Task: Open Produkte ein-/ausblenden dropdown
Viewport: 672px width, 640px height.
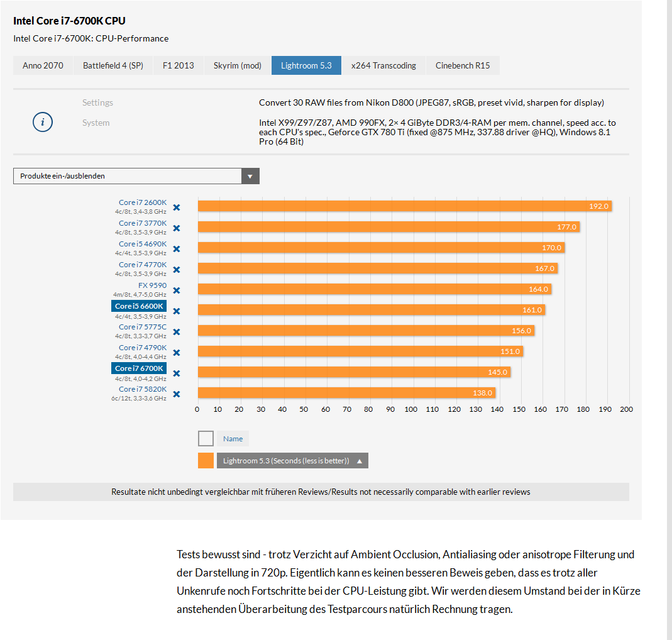Action: [136, 176]
